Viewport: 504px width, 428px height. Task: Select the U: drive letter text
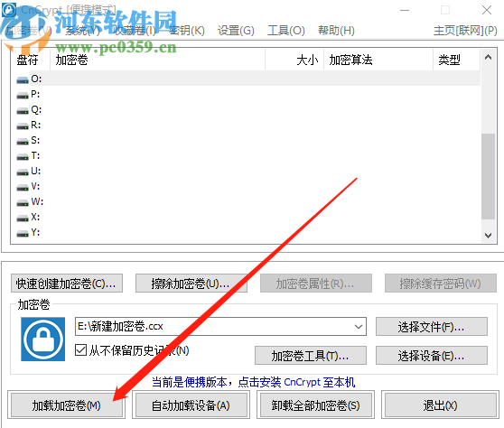click(x=36, y=171)
